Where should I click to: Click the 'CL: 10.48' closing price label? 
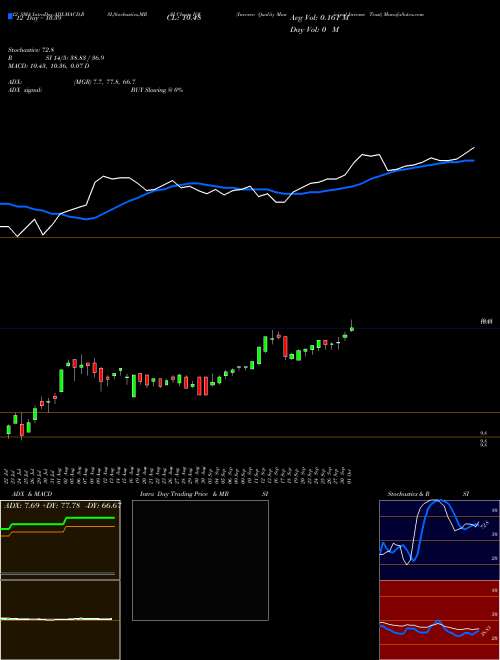pyautogui.click(x=184, y=18)
